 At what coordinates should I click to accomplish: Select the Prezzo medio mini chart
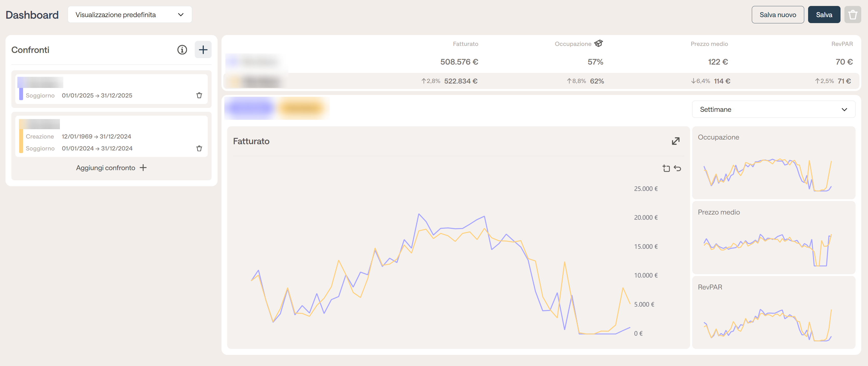click(x=773, y=238)
